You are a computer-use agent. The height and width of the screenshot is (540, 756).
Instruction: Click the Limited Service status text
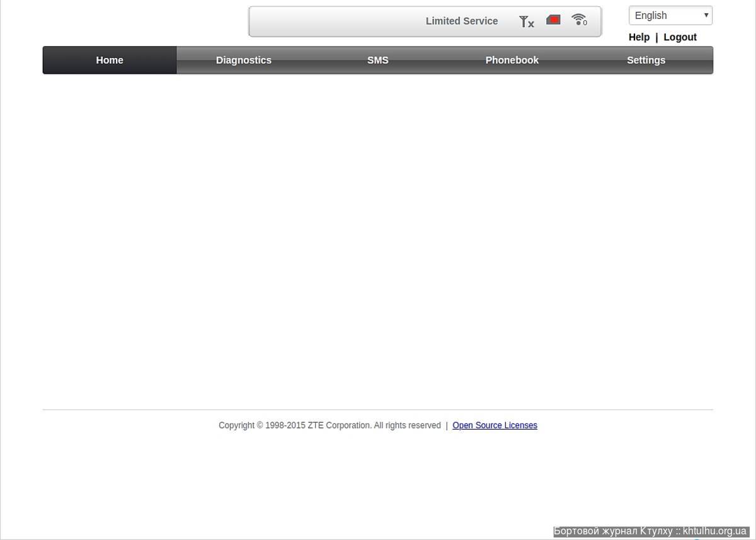point(462,21)
